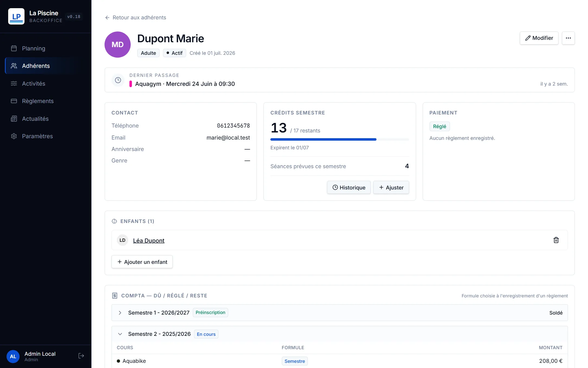The image size is (588, 368).
Task: Click the logout icon beside Admin Local
Action: pos(81,356)
